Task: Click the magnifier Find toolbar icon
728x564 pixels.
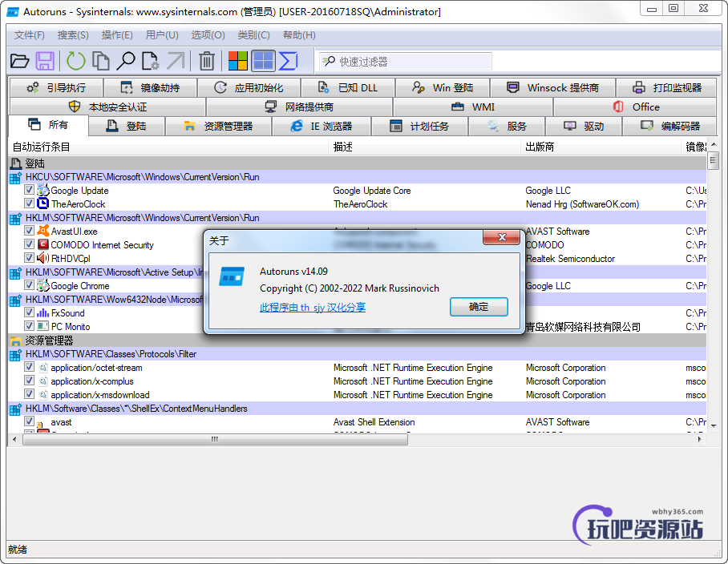Action: pyautogui.click(x=125, y=61)
